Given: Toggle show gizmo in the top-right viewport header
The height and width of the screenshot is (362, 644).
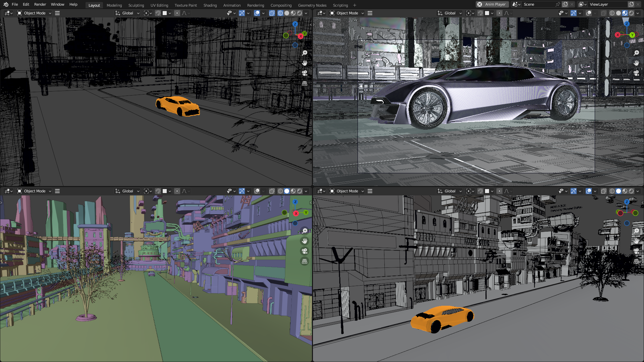Looking at the screenshot, I should 574,13.
